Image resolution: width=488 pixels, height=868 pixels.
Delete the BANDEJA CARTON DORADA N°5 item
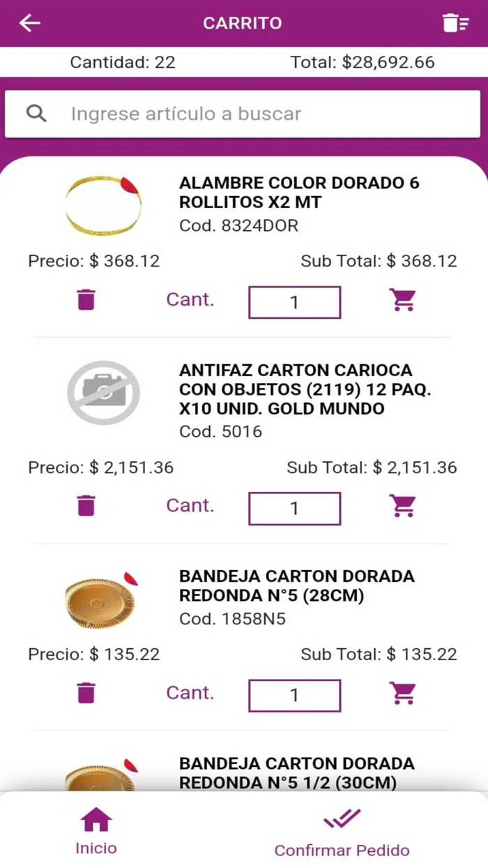(x=86, y=692)
